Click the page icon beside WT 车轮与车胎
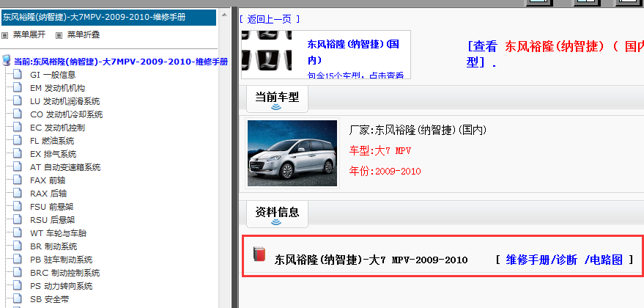 (17, 232)
